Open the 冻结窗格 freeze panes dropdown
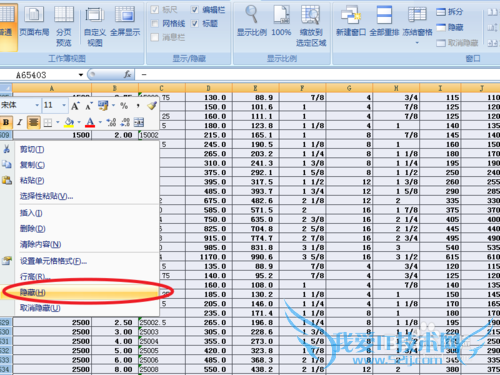The width and height of the screenshot is (500, 375). coord(417,26)
